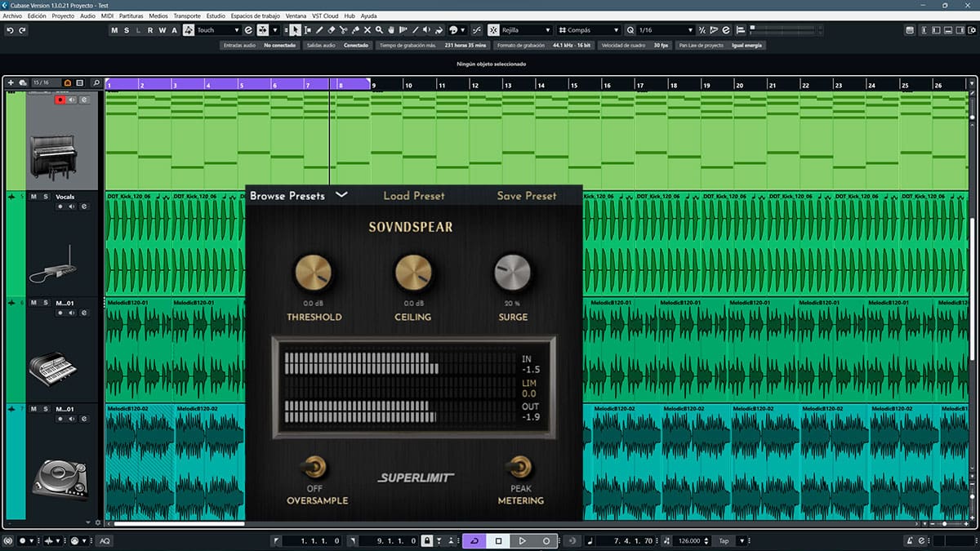980x551 pixels.
Task: Select the Mute X tool
Action: (x=367, y=30)
